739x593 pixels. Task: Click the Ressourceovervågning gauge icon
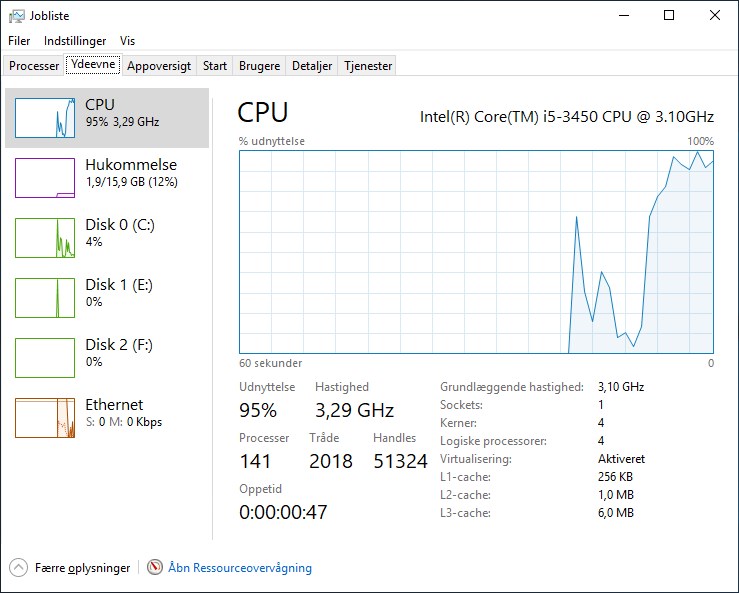point(155,567)
